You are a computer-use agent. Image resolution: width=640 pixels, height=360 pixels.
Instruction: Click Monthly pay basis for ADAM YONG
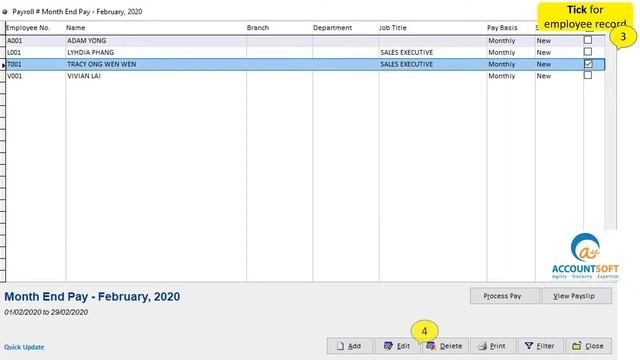pos(502,41)
